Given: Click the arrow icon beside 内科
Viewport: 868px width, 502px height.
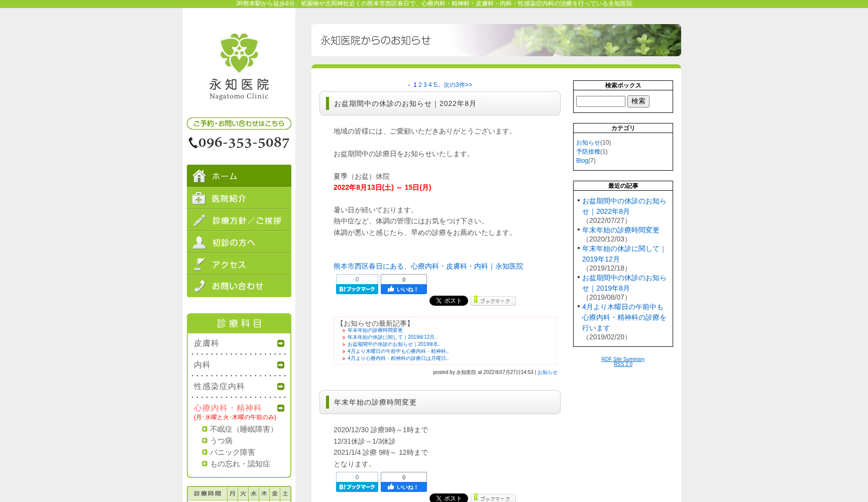Looking at the screenshot, I should [281, 365].
